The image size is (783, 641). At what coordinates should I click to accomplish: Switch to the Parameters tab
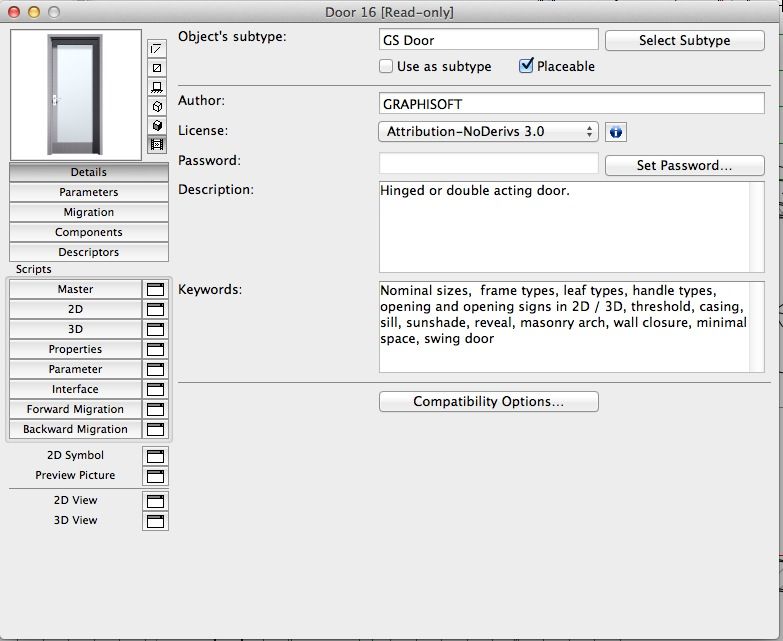[89, 192]
